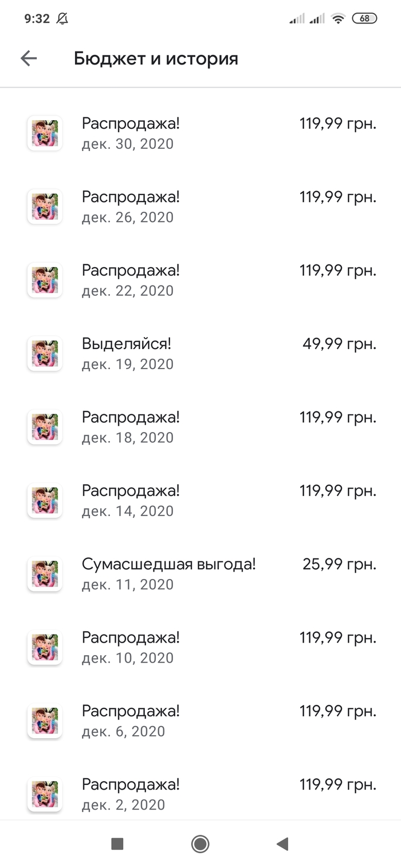This screenshot has width=401, height=868.
Task: Tap the app icon for the 49,99 грн. purchase
Action: pyautogui.click(x=45, y=354)
